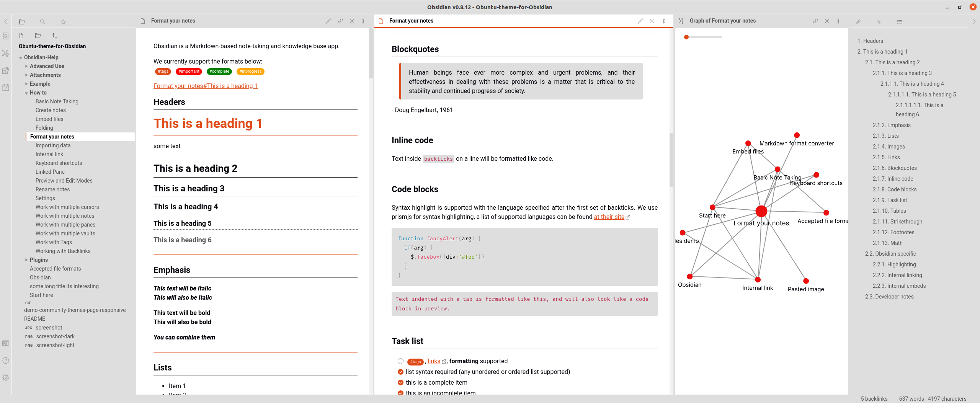
Task: Show the tag pane hash icon
Action: coord(879,22)
